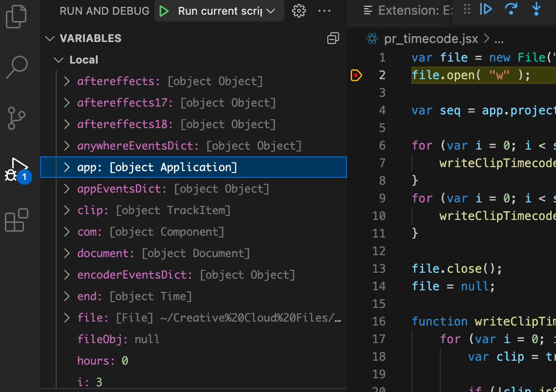Click the green Start Debugging play icon
Image resolution: width=556 pixels, height=392 pixels.
click(x=164, y=11)
